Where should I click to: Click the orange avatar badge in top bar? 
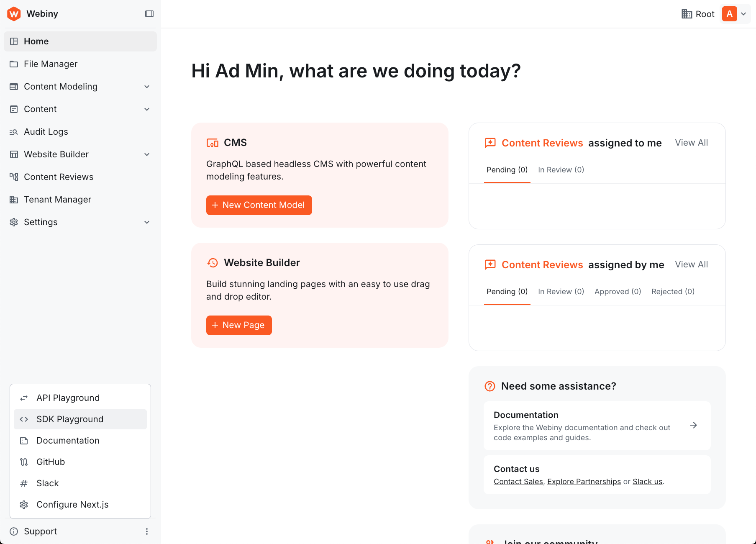tap(729, 13)
